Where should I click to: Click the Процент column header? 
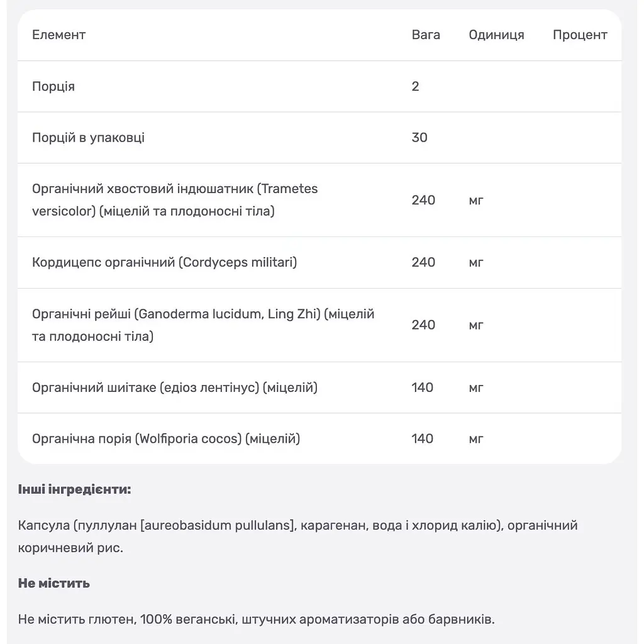pyautogui.click(x=580, y=35)
